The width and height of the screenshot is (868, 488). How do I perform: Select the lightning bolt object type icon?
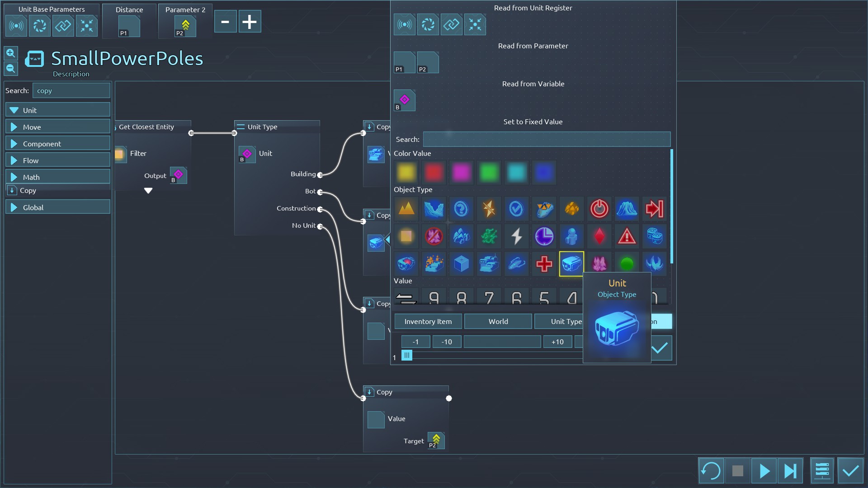[516, 236]
